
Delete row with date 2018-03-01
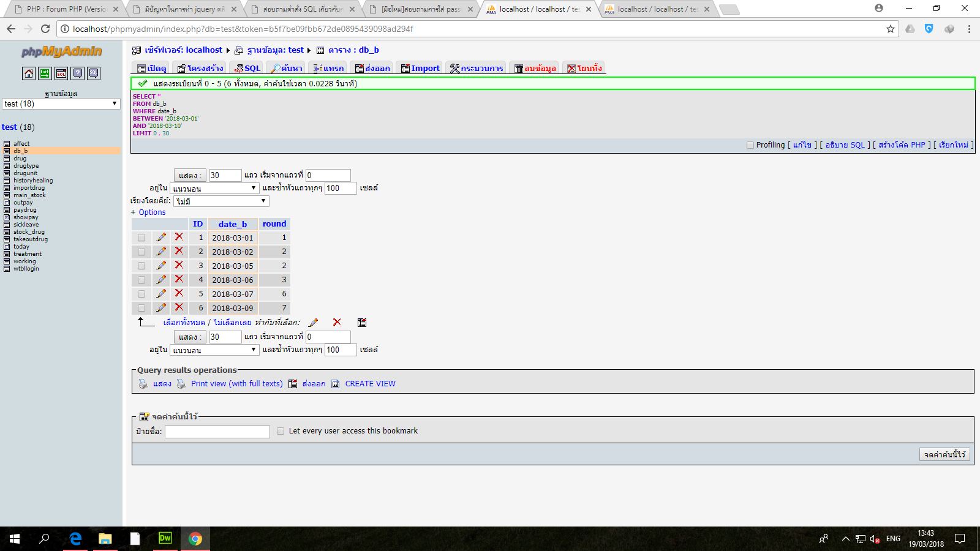point(179,237)
